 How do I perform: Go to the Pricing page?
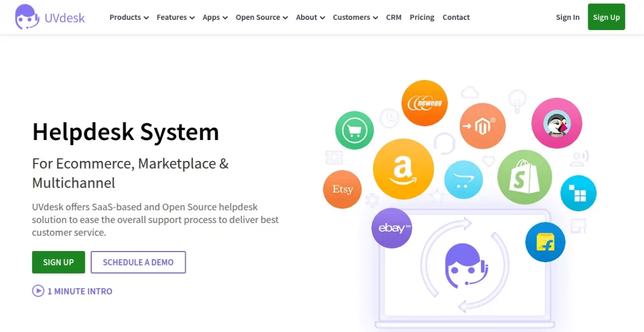point(422,17)
